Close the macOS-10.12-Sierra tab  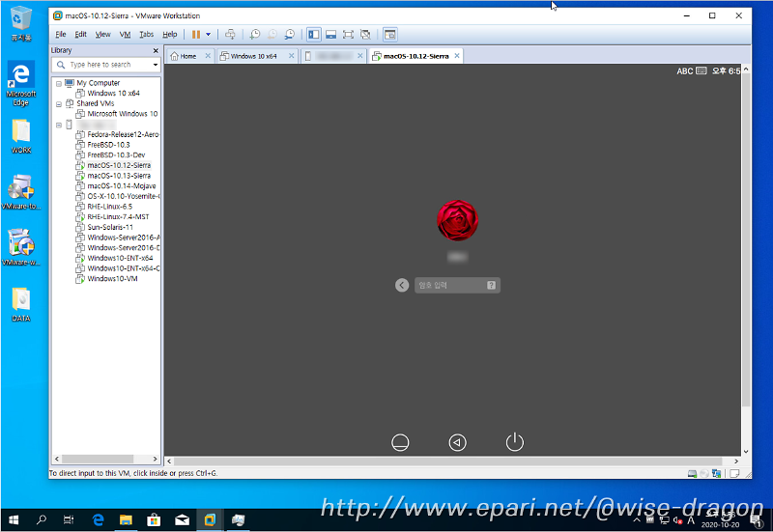pyautogui.click(x=457, y=56)
